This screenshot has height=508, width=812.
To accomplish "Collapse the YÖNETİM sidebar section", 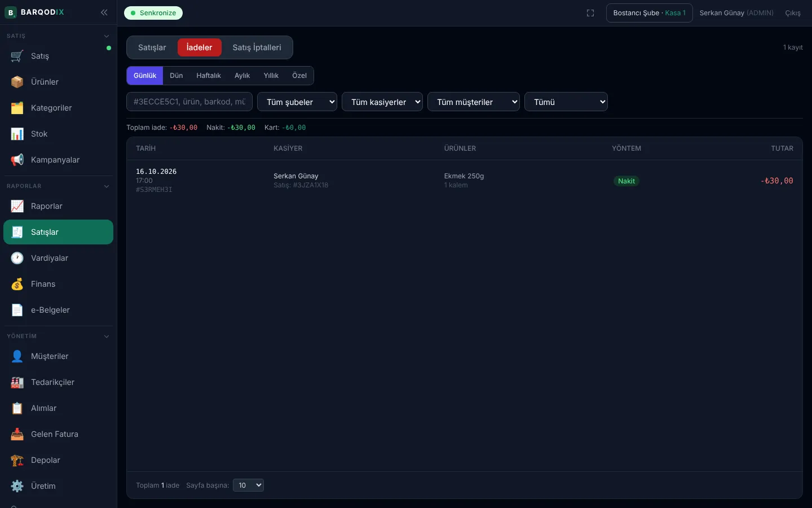I will pyautogui.click(x=107, y=336).
